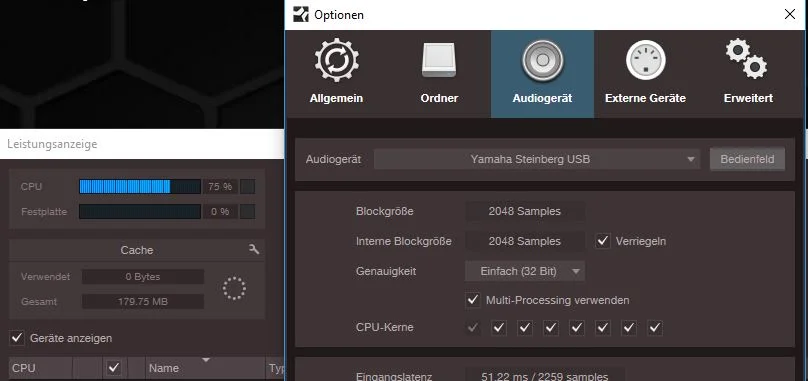This screenshot has height=381, width=808.
Task: Uncheck the Verriegeln checkbox
Action: pos(602,241)
